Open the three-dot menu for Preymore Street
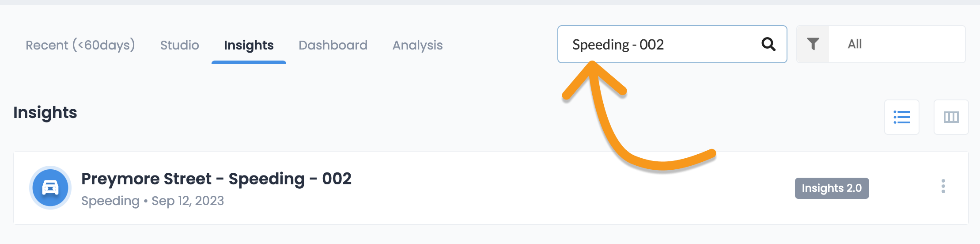This screenshot has width=980, height=244. pyautogui.click(x=943, y=186)
